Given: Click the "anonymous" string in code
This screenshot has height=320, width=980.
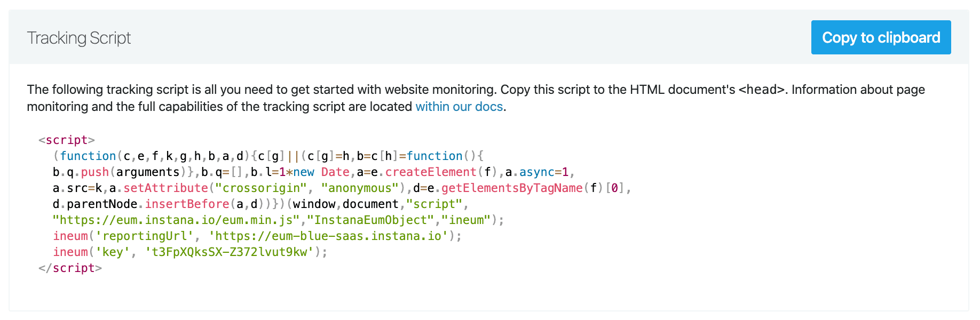Looking at the screenshot, I should tap(360, 188).
